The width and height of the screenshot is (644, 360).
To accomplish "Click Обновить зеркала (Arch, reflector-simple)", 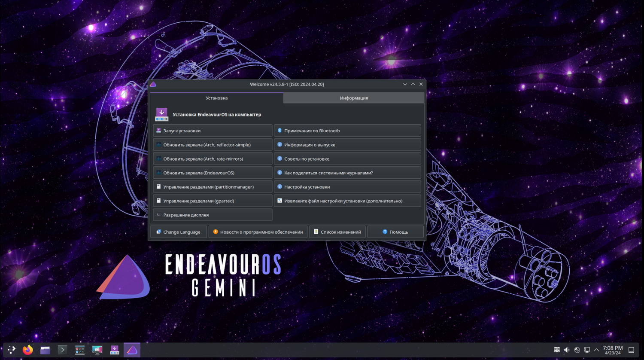I will 213,145.
